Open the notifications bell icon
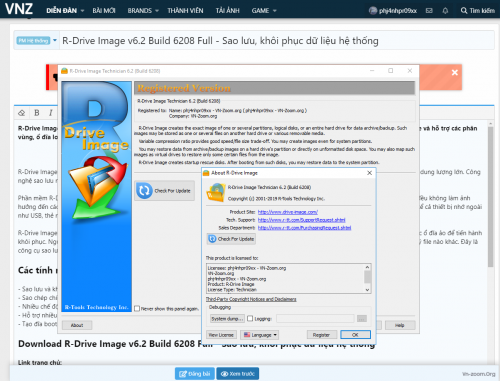 [x=445, y=11]
